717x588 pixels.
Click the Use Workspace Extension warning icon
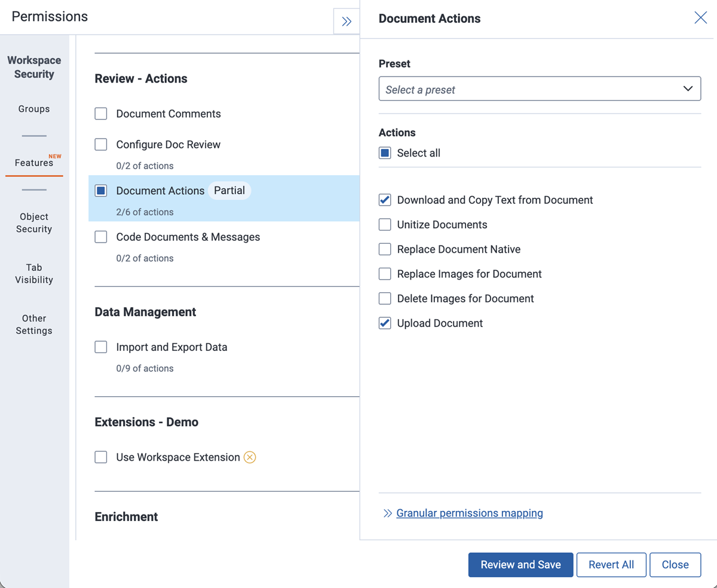250,458
